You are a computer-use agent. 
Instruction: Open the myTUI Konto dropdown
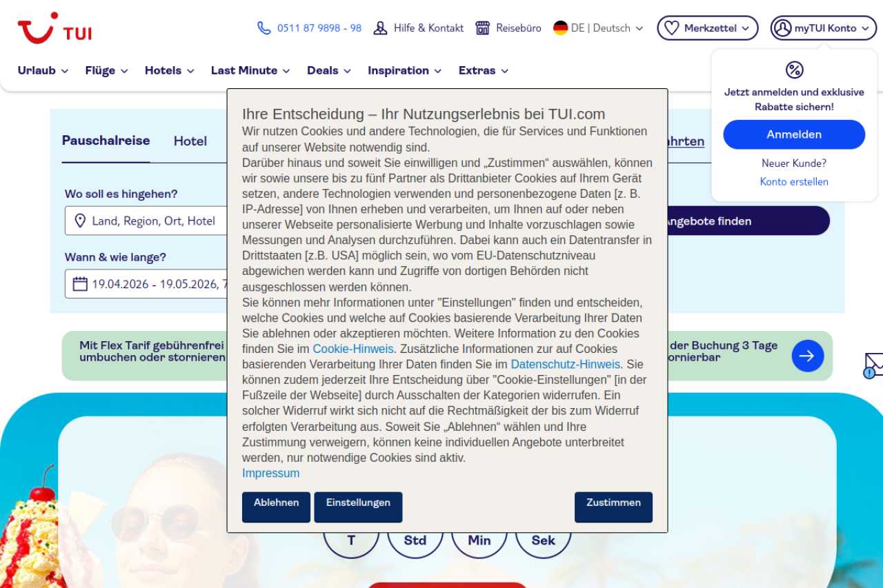pyautogui.click(x=824, y=28)
